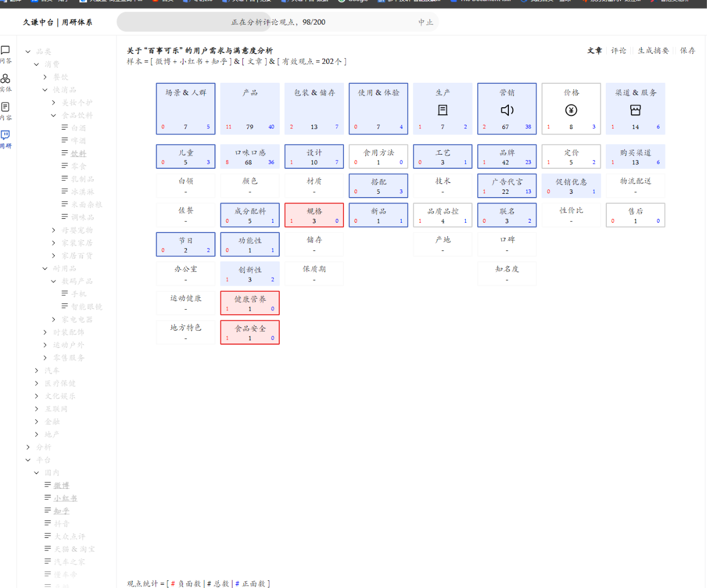Click the list icon beside 抖音
Screen dimensions: 707x588
(x=48, y=523)
